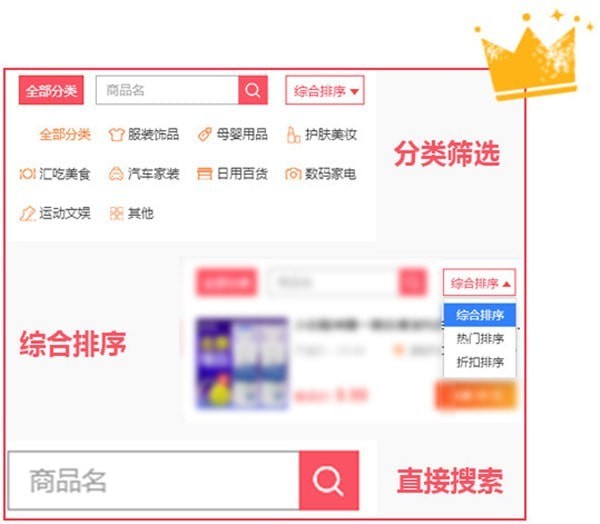Image resolution: width=600 pixels, height=524 pixels.
Task: Click the clothing shirt icon for 服装饰品
Action: click(116, 135)
